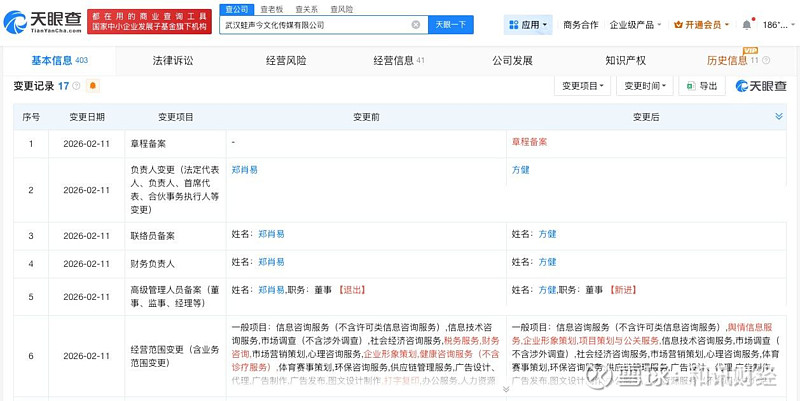
Task: Open the 基本信息 tab
Action: (59, 61)
